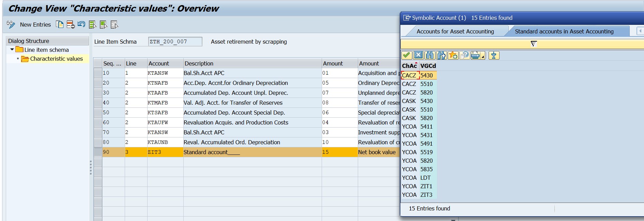The height and width of the screenshot is (221, 644).
Task: Select the YCOA ZIT3 entry in the list
Action: (417, 195)
